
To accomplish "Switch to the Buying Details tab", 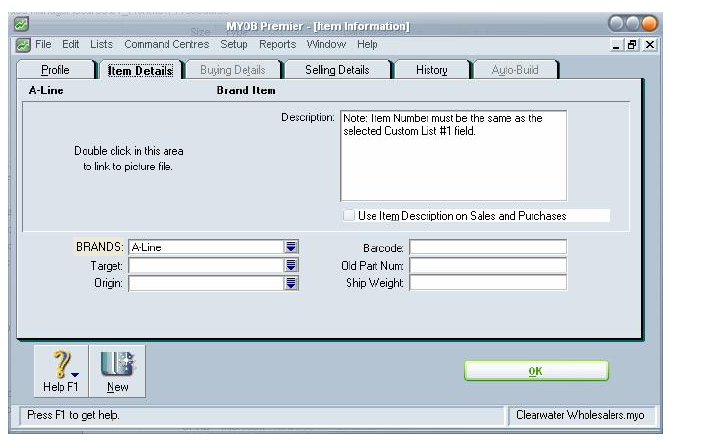I will click(233, 70).
